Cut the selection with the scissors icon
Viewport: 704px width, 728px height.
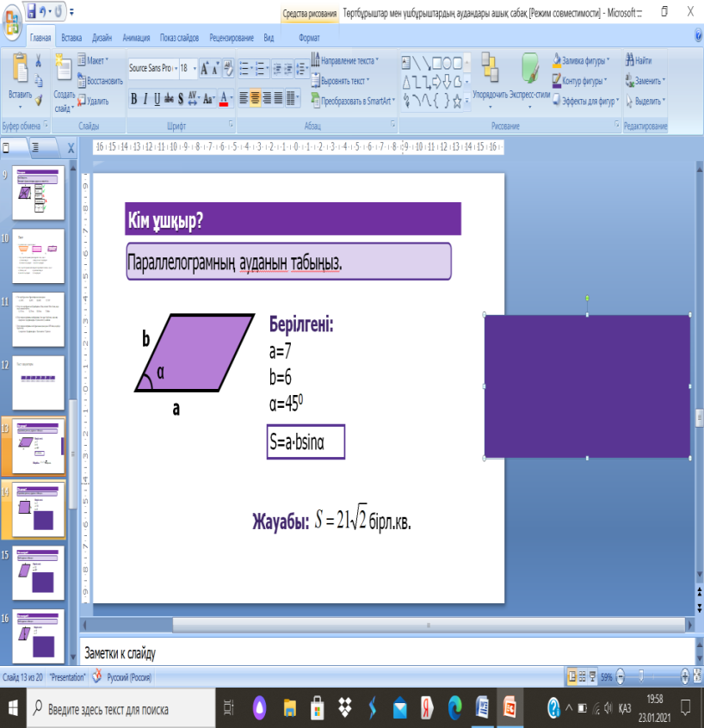(39, 60)
